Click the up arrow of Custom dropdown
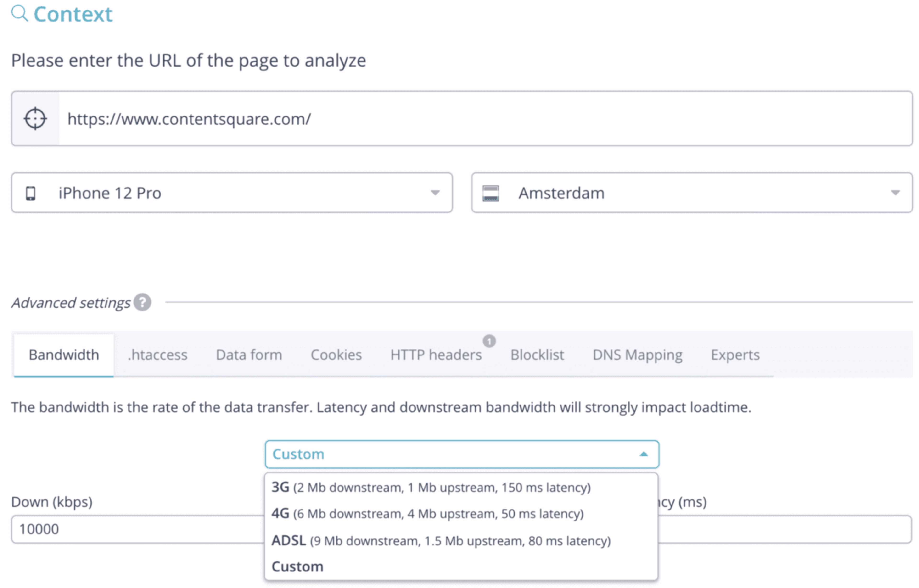919x588 pixels. [x=644, y=454]
